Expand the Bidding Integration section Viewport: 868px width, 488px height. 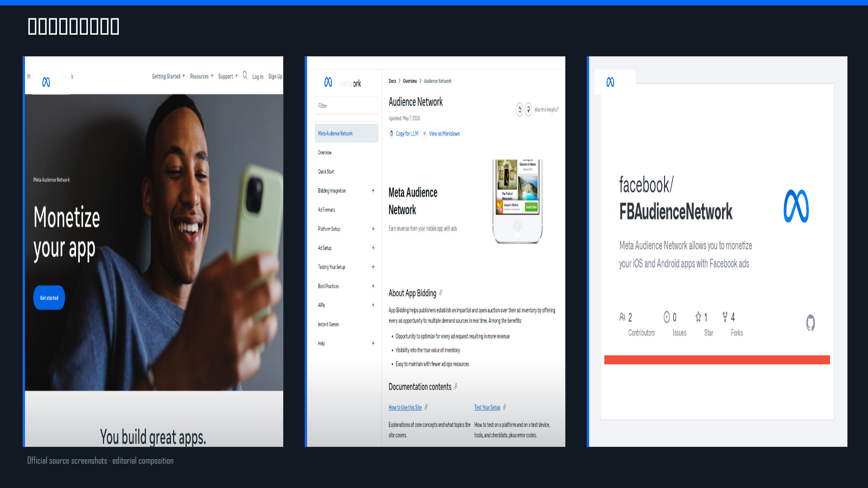point(373,191)
